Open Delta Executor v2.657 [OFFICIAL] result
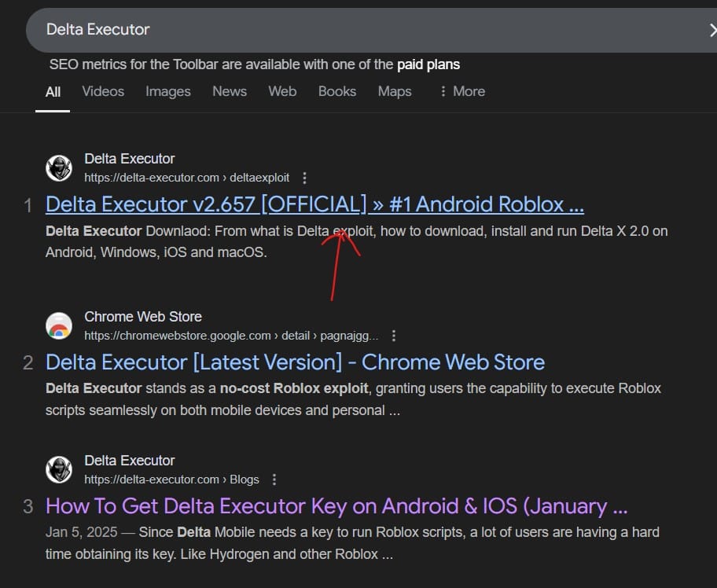Viewport: 717px width, 588px height. click(314, 204)
